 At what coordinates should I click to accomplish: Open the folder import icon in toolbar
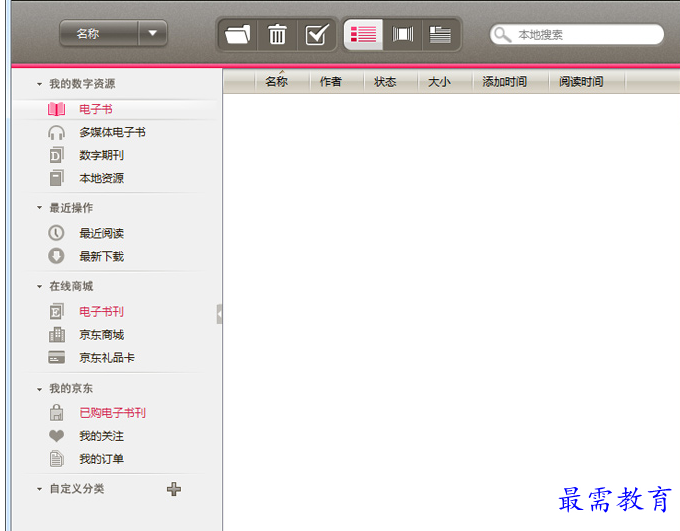(238, 35)
